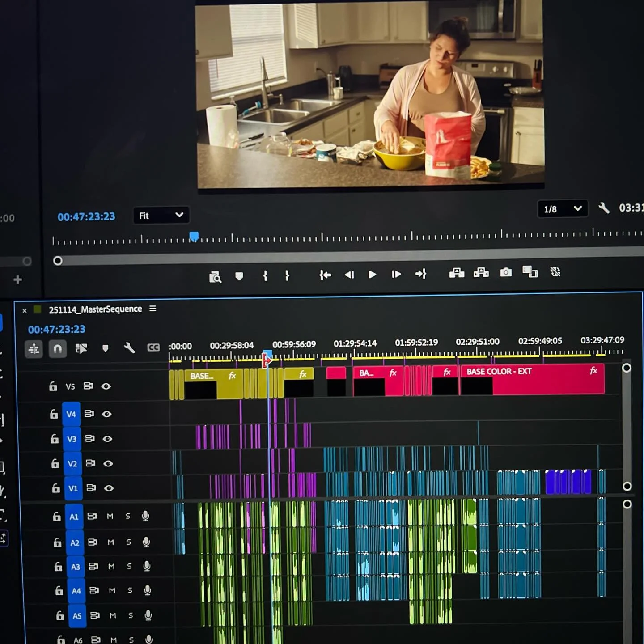The height and width of the screenshot is (644, 644).
Task: Solo audio track A4 with the S button
Action: click(130, 590)
